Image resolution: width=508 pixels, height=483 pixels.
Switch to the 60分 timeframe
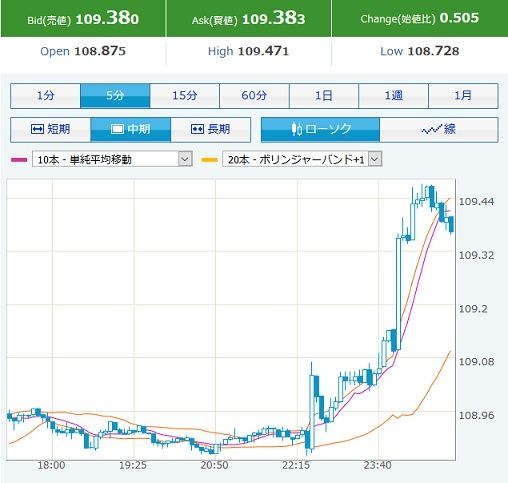click(254, 96)
